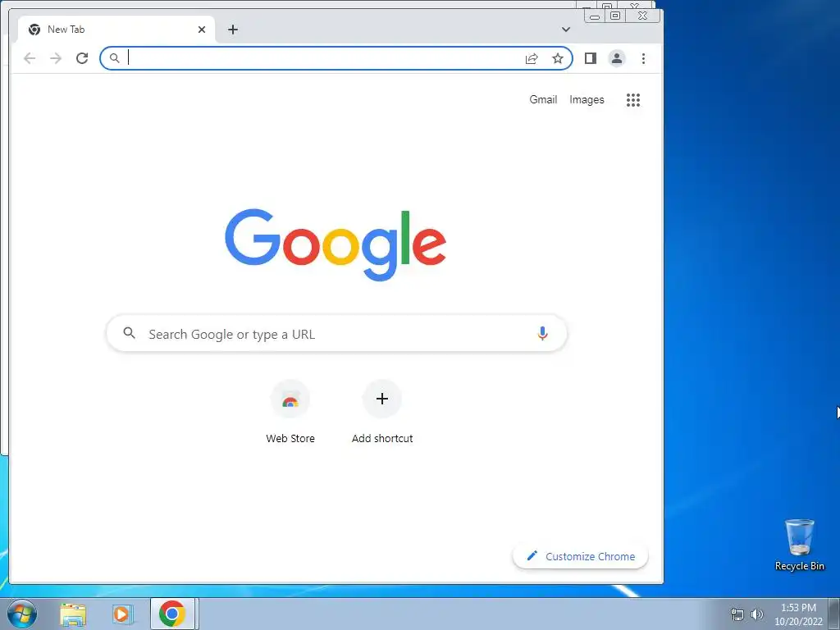Open the Recycle Bin desktop icon
The height and width of the screenshot is (630, 840).
click(x=799, y=545)
